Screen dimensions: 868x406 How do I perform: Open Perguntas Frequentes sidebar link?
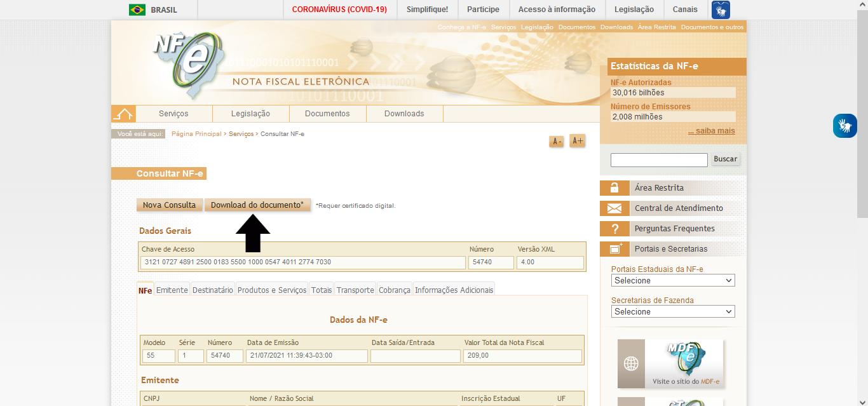pyautogui.click(x=675, y=229)
